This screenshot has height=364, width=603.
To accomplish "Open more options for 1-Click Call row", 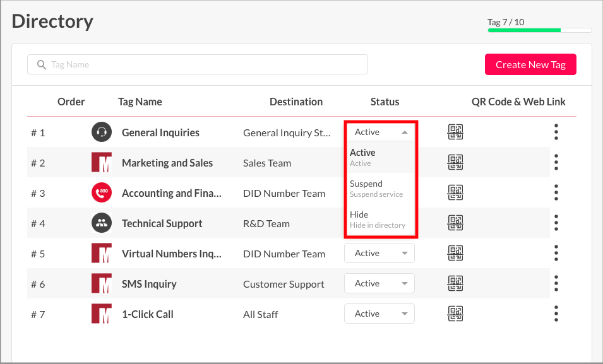I will click(556, 314).
